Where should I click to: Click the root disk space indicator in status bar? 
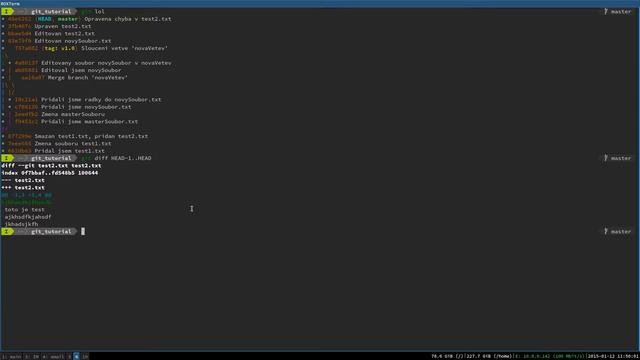(x=448, y=356)
